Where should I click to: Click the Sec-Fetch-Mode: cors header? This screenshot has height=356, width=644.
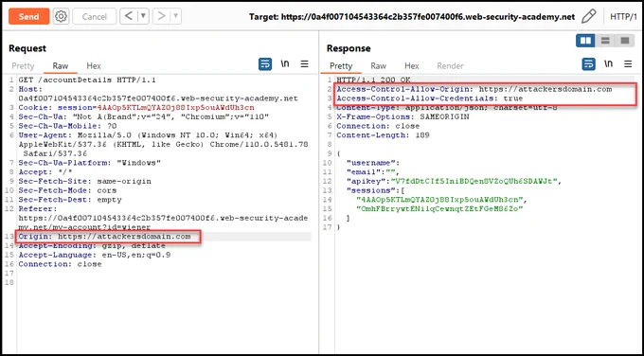click(x=67, y=190)
